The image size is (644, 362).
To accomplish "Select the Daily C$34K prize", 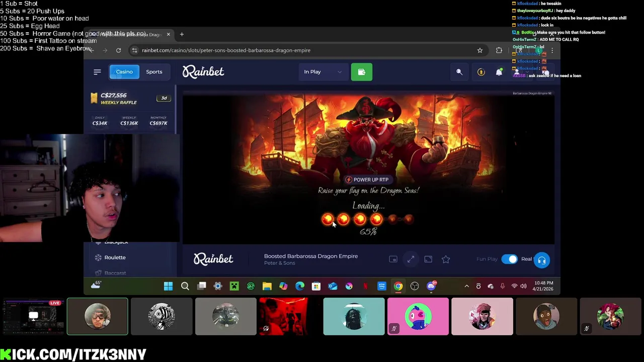I will tap(100, 121).
